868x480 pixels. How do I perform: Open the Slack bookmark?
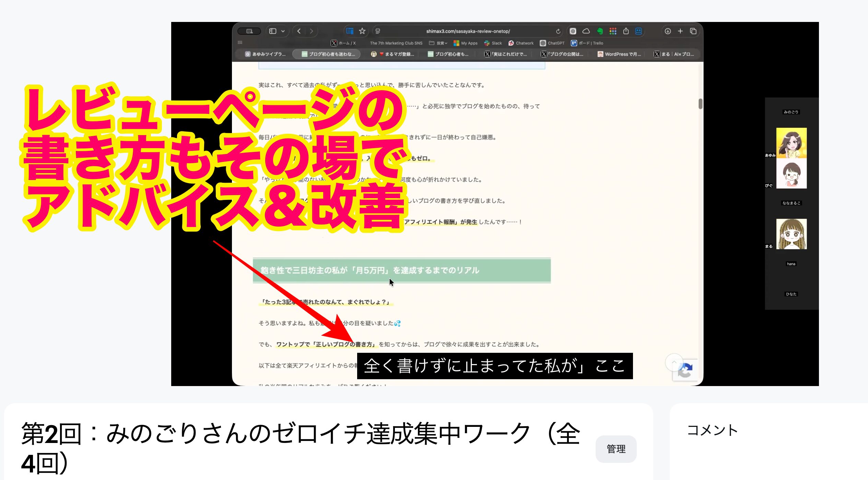pyautogui.click(x=493, y=43)
